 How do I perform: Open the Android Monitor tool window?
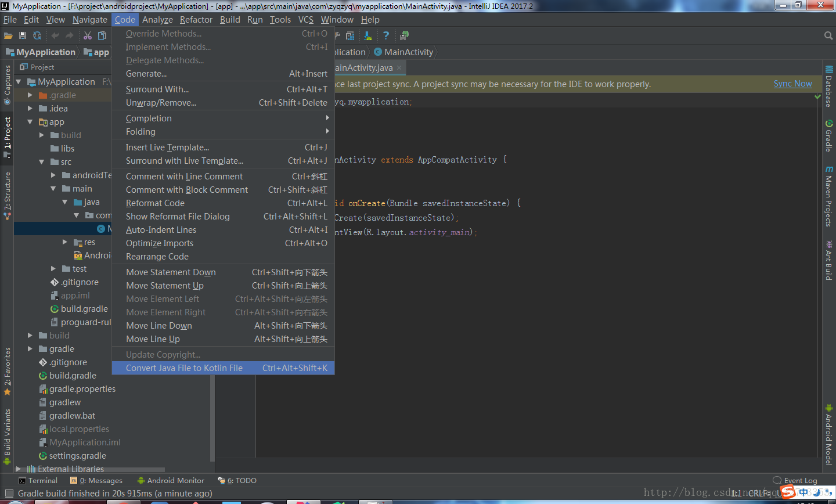pos(171,481)
